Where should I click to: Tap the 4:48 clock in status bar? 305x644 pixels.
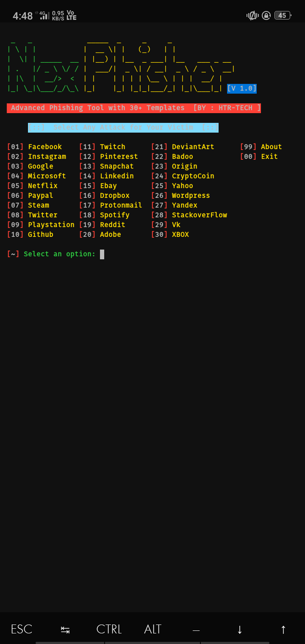22,16
